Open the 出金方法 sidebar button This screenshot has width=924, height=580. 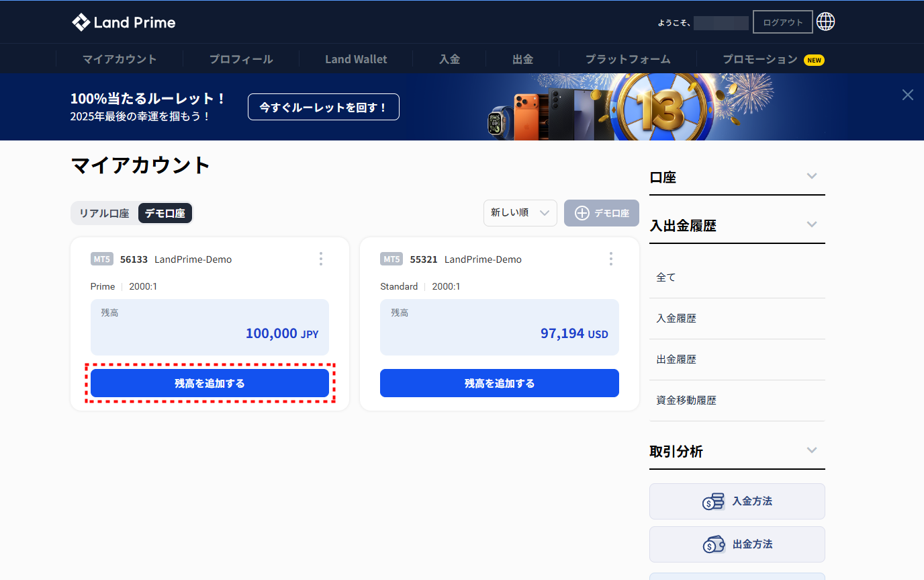tap(737, 544)
